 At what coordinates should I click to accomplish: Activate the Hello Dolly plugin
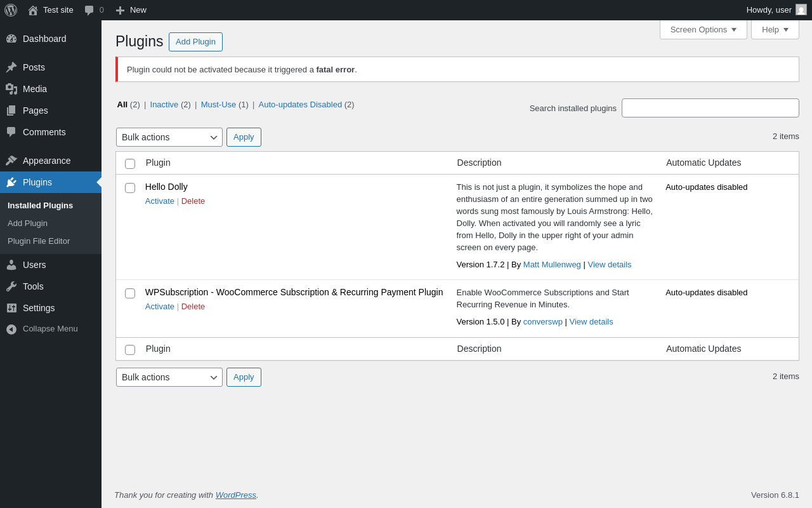[x=160, y=201]
